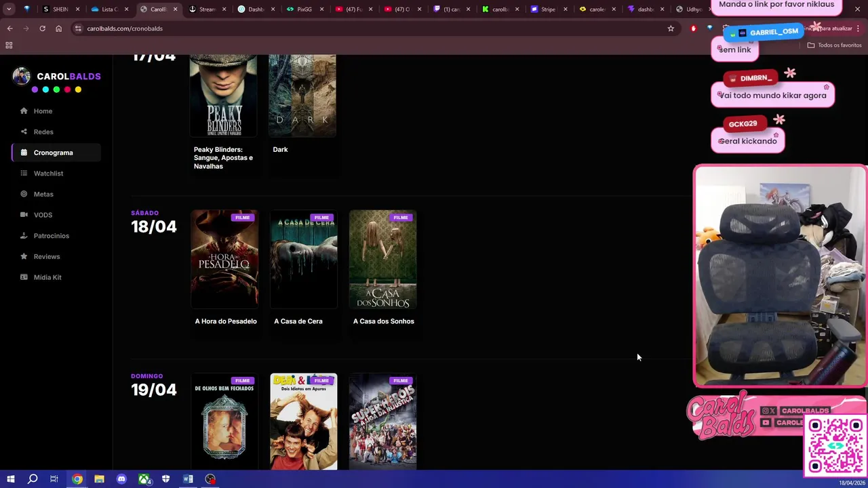Open A Hora do Pesadelo poster
The height and width of the screenshot is (488, 868).
(224, 260)
